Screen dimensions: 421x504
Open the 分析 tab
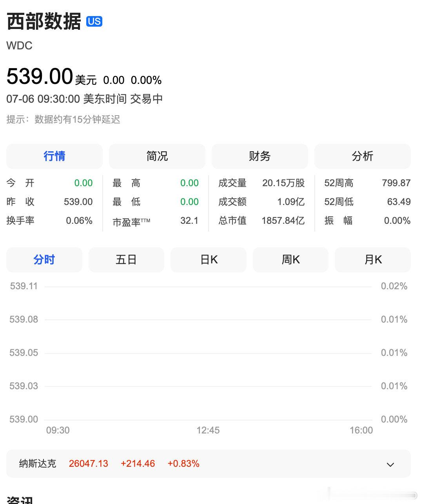point(363,156)
